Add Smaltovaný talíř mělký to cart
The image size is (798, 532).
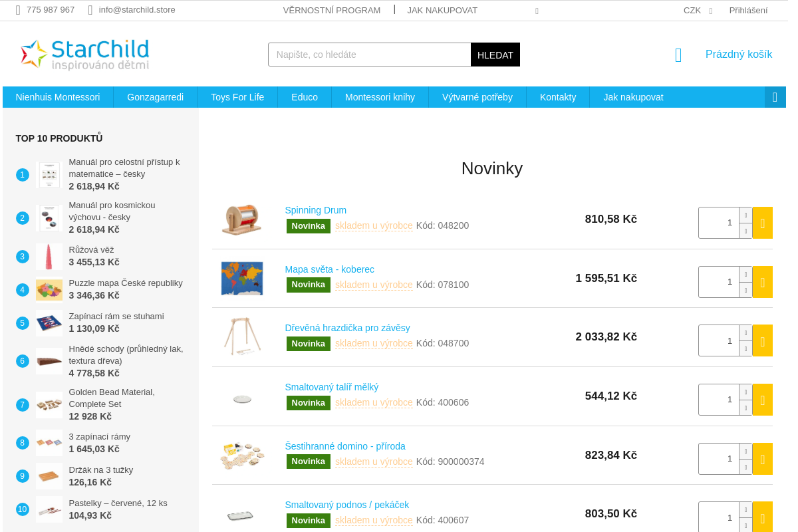pos(762,400)
